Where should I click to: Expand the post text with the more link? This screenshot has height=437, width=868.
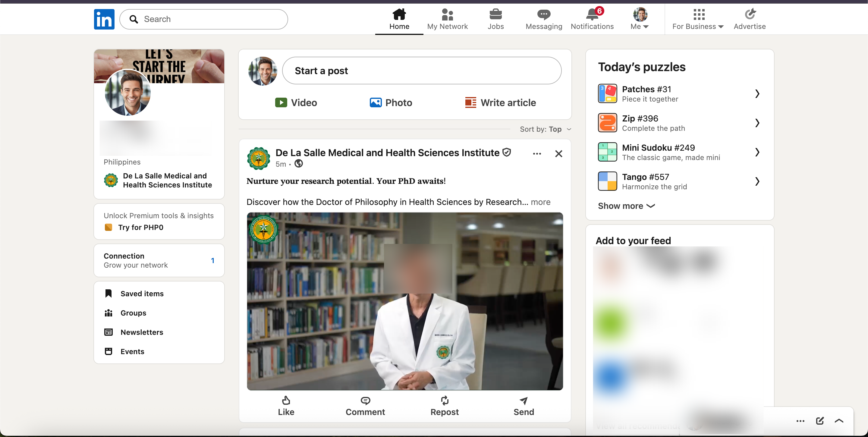coord(540,202)
